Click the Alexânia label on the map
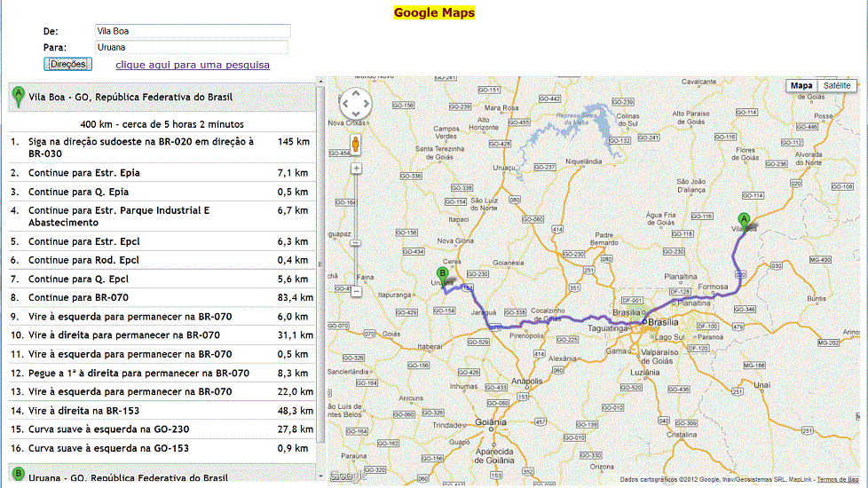Viewport: 868px width, 488px height. coord(563,358)
